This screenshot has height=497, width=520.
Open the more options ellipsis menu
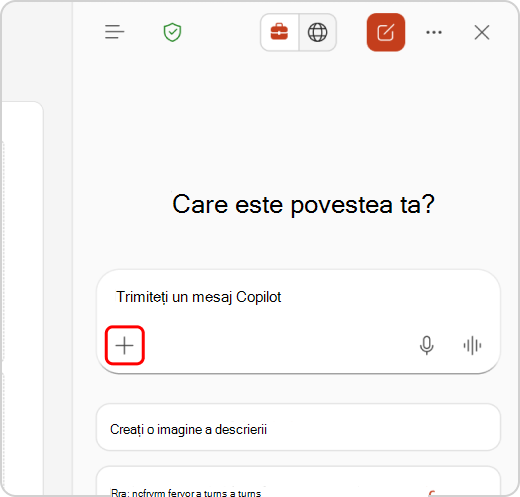pos(434,32)
